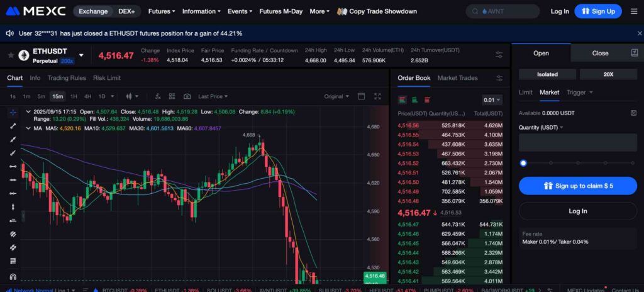Open the hamburger menu in header
644x292 pixels.
point(634,11)
